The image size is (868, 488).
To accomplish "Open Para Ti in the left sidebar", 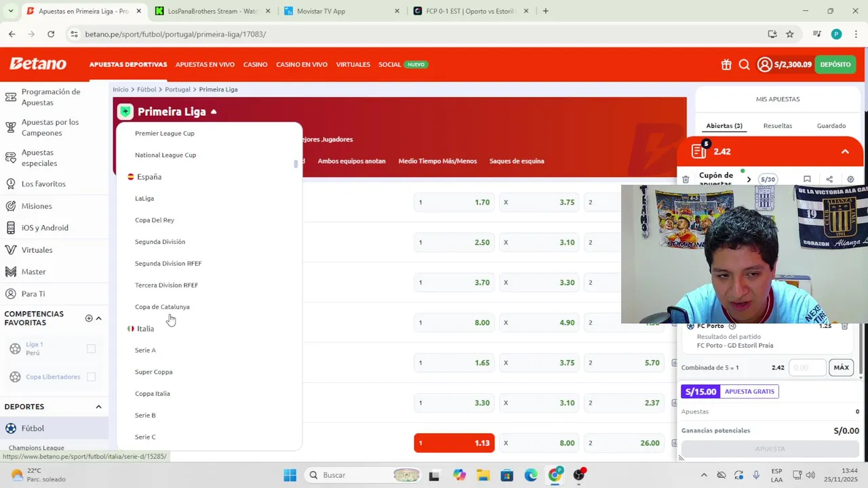I will click(33, 294).
